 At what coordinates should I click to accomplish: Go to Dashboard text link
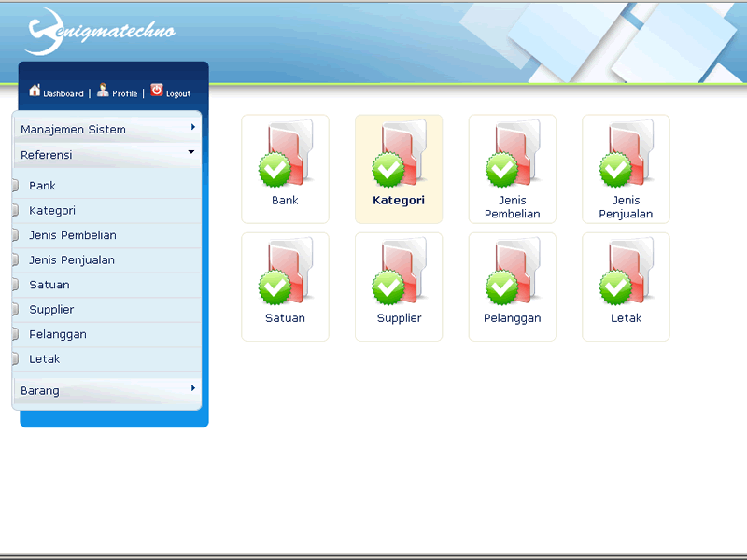63,94
